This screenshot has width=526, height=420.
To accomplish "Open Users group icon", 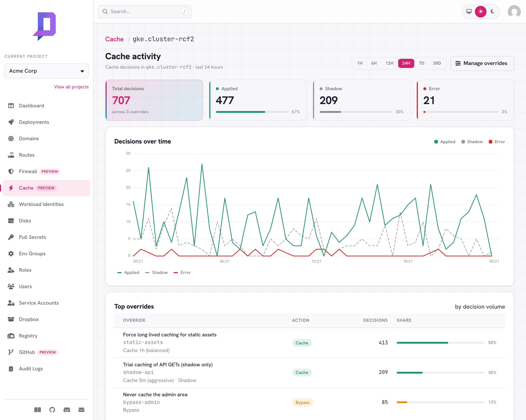I will [x=11, y=286].
